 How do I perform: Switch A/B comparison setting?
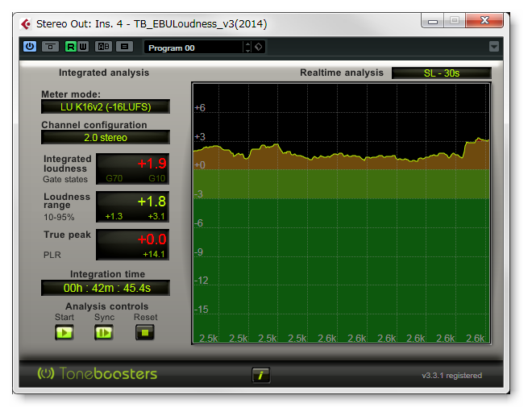pyautogui.click(x=103, y=47)
